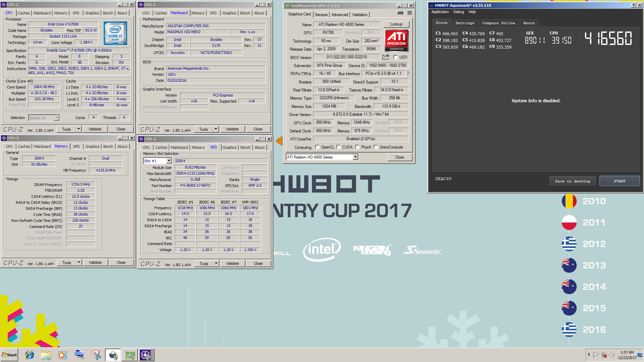This screenshot has height=362, width=644.
Task: Click the GPU-Z Lookup button
Action: (396, 24)
